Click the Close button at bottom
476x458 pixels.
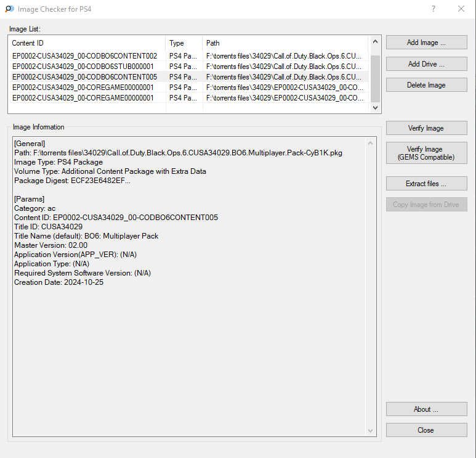pos(426,430)
